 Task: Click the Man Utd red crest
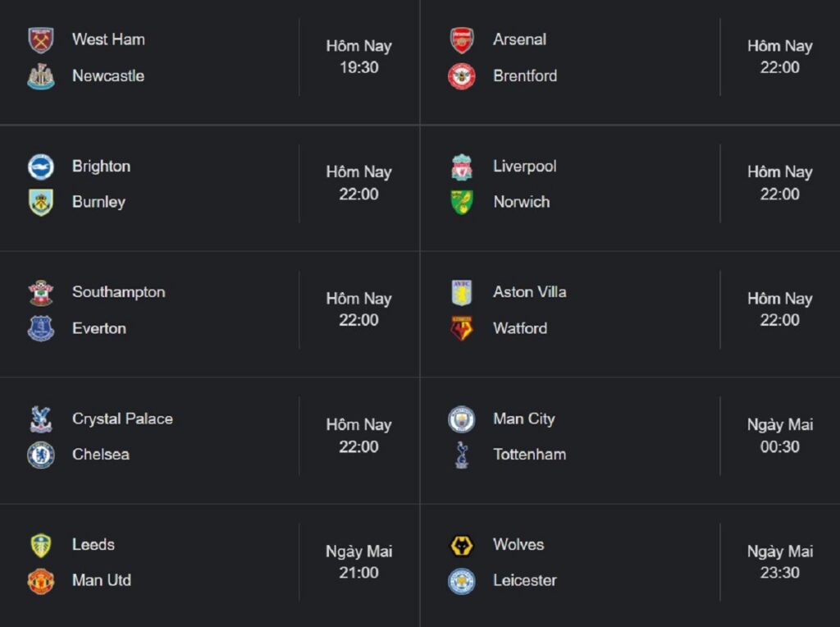click(x=41, y=581)
